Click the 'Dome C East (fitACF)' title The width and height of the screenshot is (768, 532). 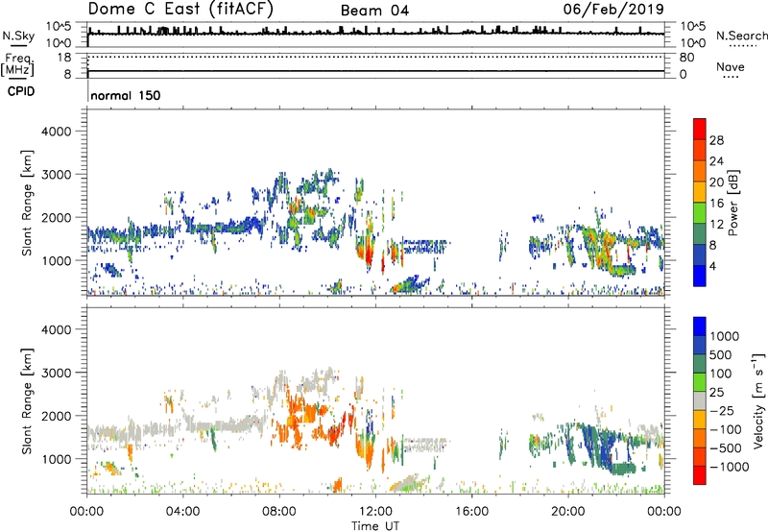[180, 9]
